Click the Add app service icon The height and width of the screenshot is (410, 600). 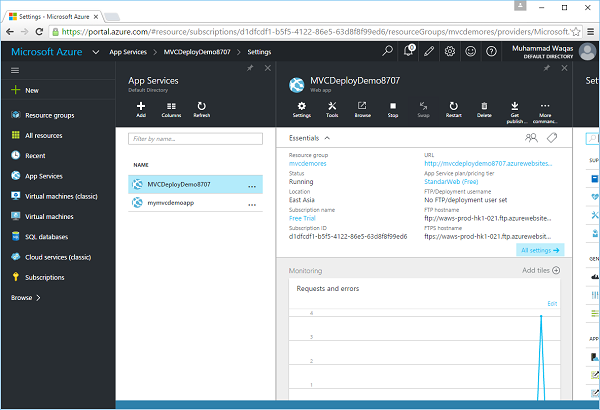click(141, 106)
